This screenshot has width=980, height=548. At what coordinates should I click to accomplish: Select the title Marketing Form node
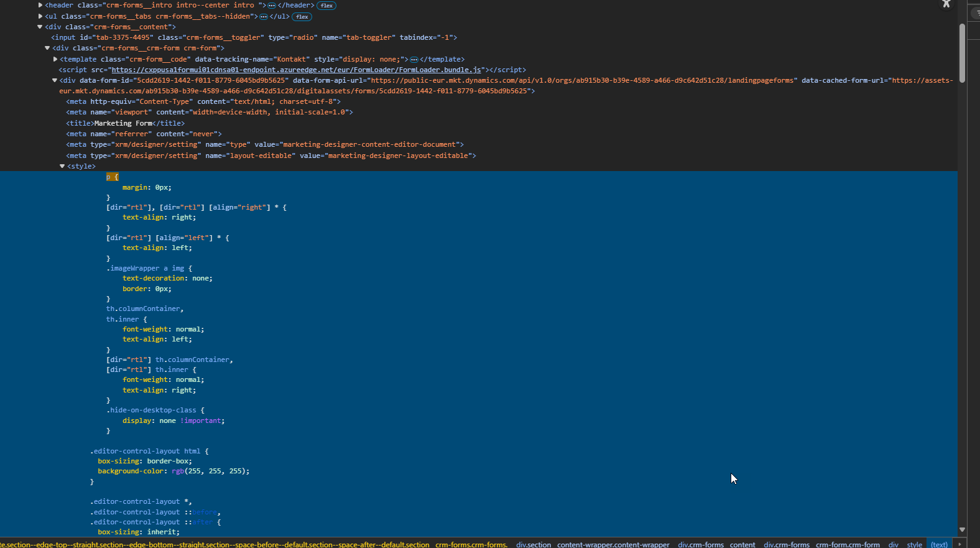click(x=125, y=123)
